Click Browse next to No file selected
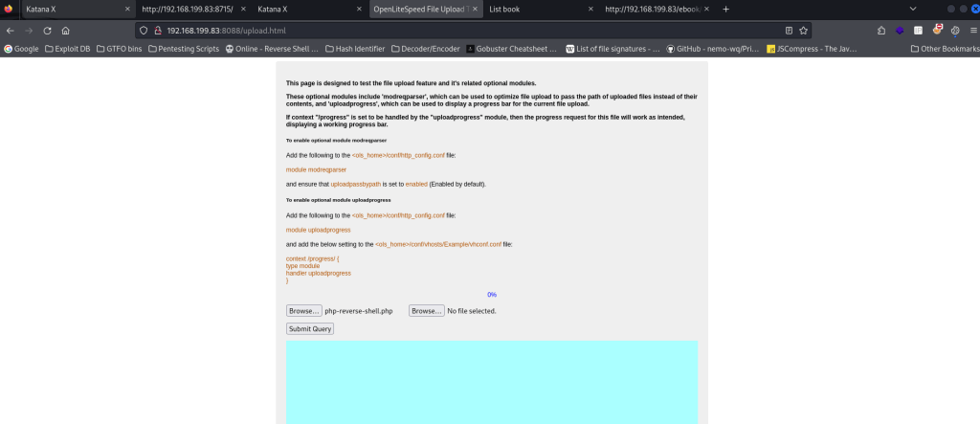This screenshot has width=980, height=424. (426, 311)
